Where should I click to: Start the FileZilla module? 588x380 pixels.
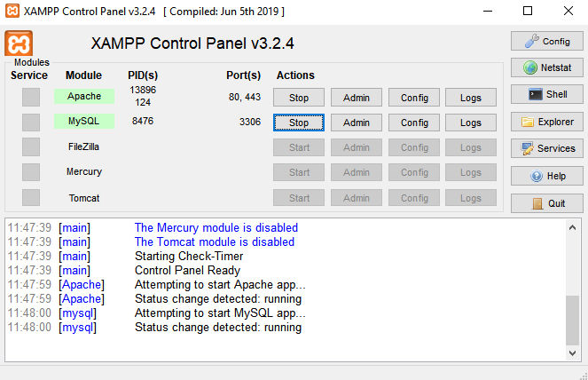(x=299, y=147)
